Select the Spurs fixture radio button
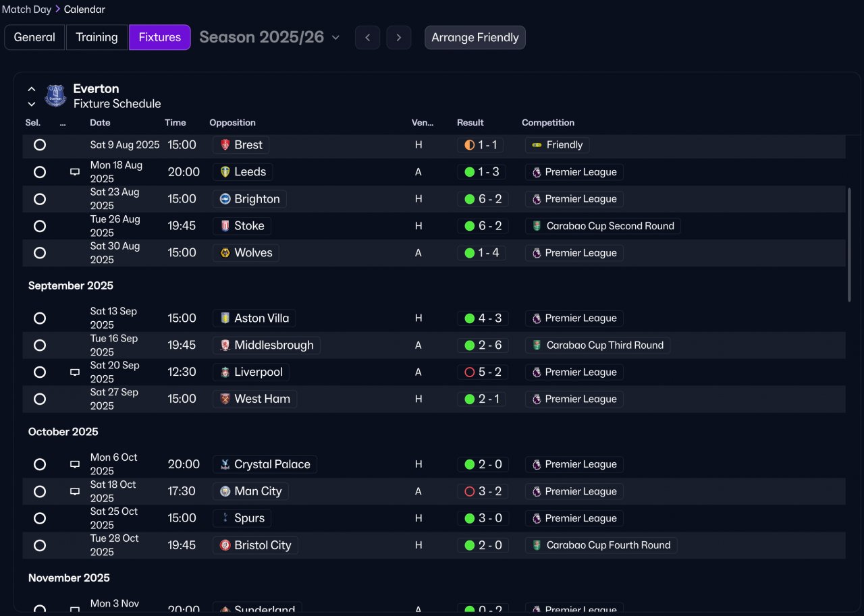The image size is (864, 616). 40,519
